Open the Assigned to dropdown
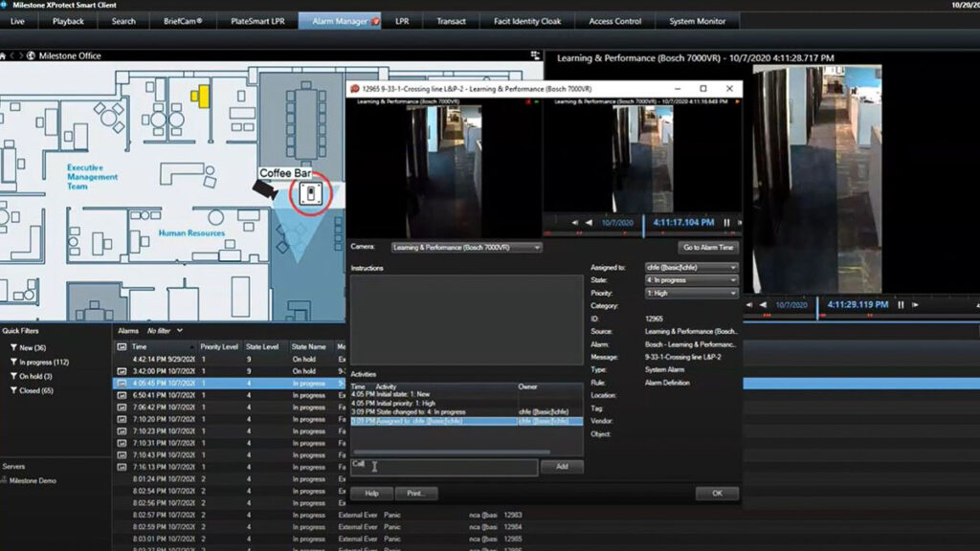980x551 pixels. click(690, 268)
